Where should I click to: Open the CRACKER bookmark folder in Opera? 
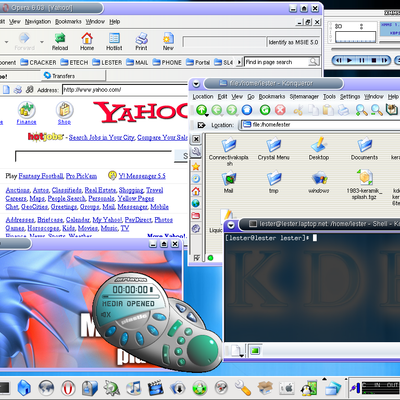pyautogui.click(x=38, y=62)
